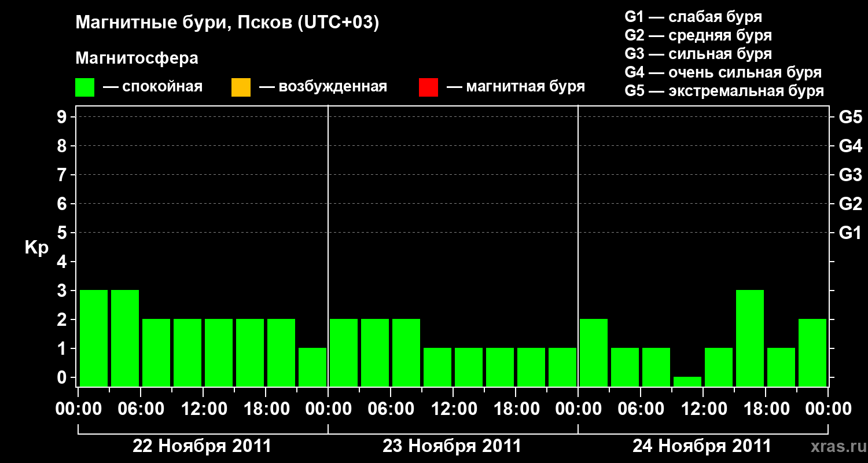Click the '00:00' label between 22 and 23 Ноября
Image resolution: width=868 pixels, height=463 pixels.
coord(328,409)
